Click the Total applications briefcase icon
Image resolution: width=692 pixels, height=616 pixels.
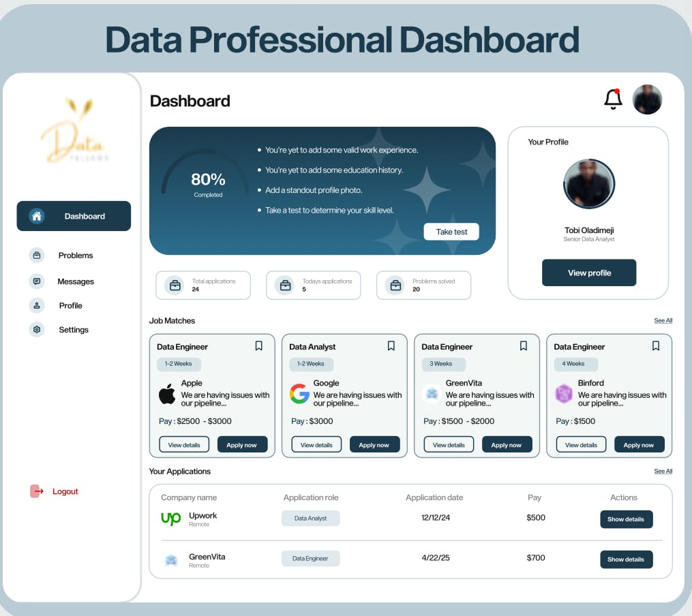[x=175, y=286]
